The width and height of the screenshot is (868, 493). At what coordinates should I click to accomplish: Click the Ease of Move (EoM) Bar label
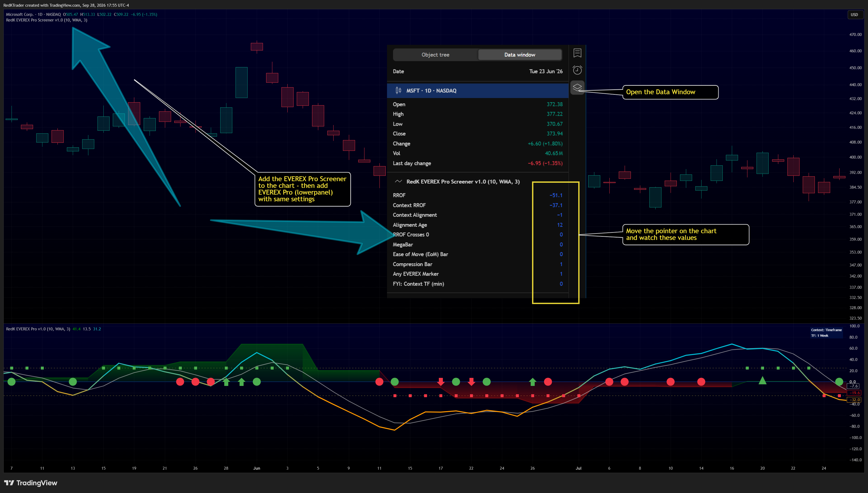[421, 254]
